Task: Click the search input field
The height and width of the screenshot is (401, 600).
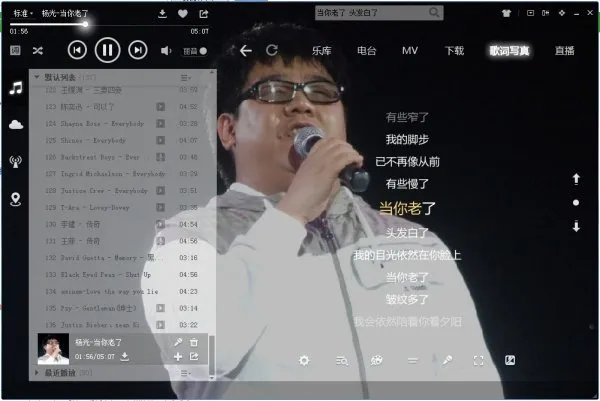Action: tap(372, 13)
